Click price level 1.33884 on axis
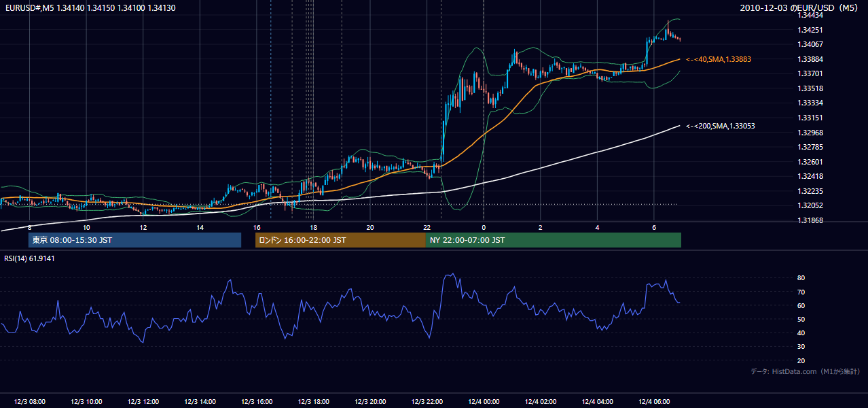Screen dimensions: 868x408 810,59
